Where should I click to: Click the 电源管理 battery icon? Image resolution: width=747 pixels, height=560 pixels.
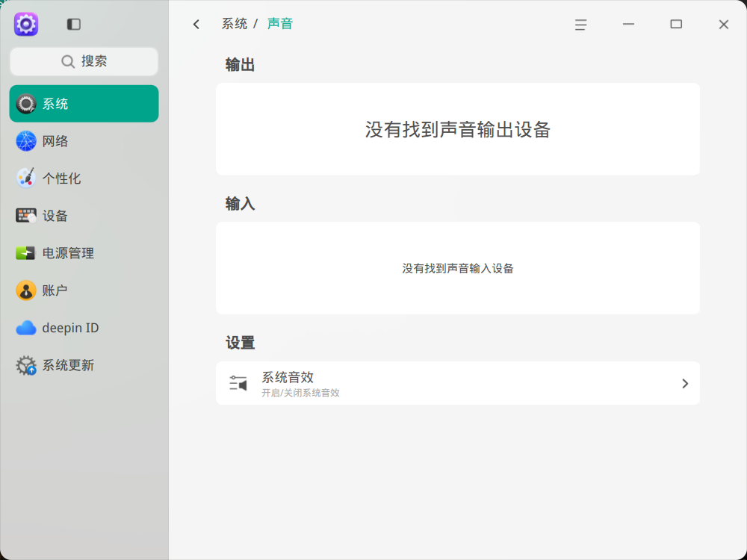tap(25, 253)
